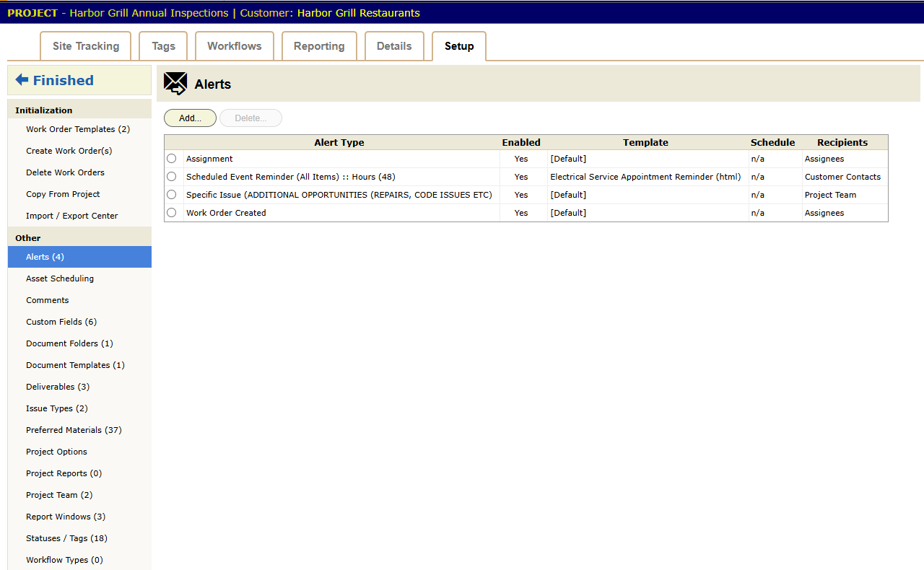Open the Reporting tab
Viewport: 924px width, 570px height.
point(319,46)
